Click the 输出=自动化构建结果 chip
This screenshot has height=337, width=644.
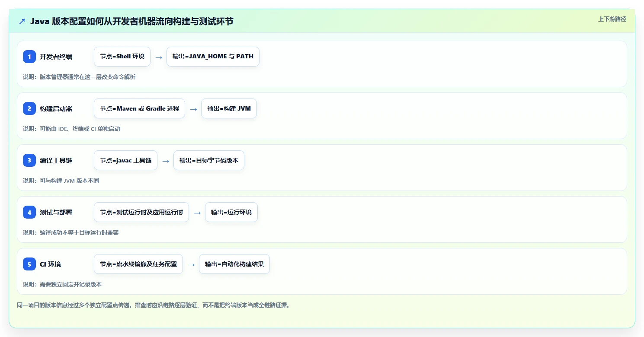234,264
